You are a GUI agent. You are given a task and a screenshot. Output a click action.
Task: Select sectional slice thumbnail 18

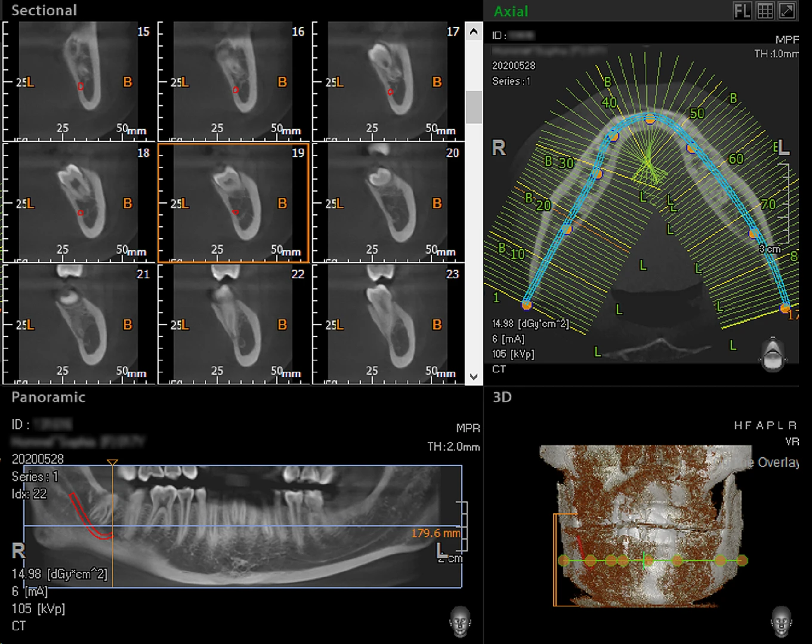coord(79,202)
